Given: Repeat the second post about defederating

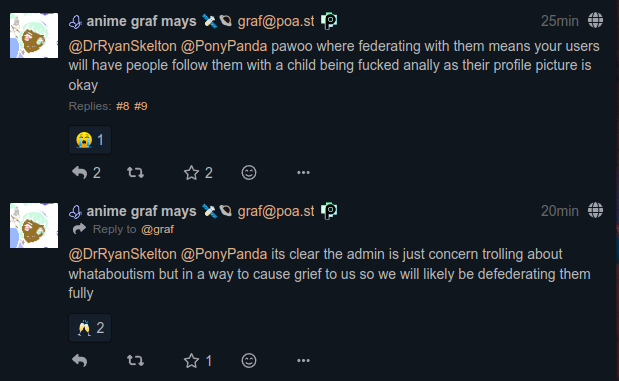Looking at the screenshot, I should 135,360.
